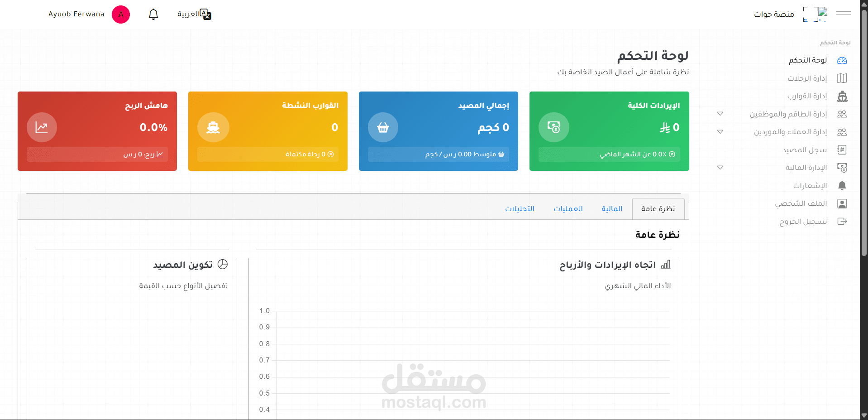
Task: Open the hamburger menu icon
Action: tap(843, 14)
